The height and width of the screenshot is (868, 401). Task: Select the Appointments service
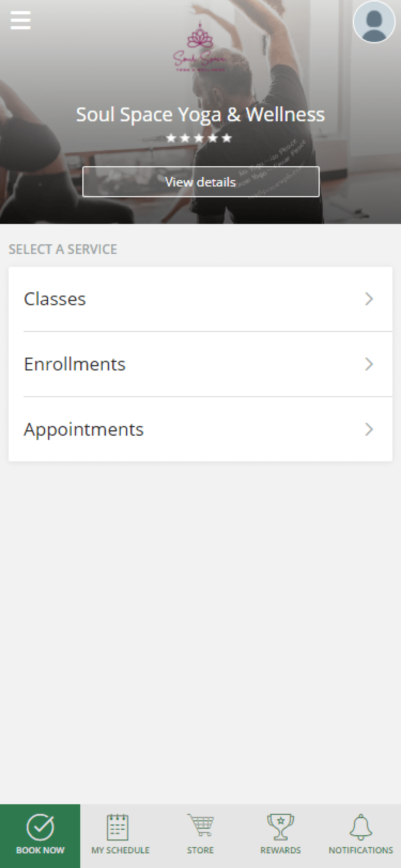click(x=84, y=429)
